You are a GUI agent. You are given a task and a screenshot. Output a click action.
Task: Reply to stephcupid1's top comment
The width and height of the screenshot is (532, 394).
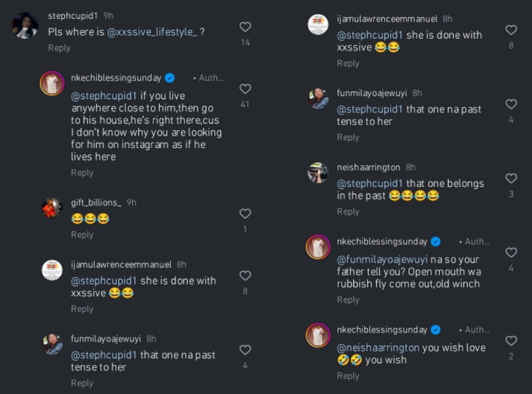[x=59, y=48]
